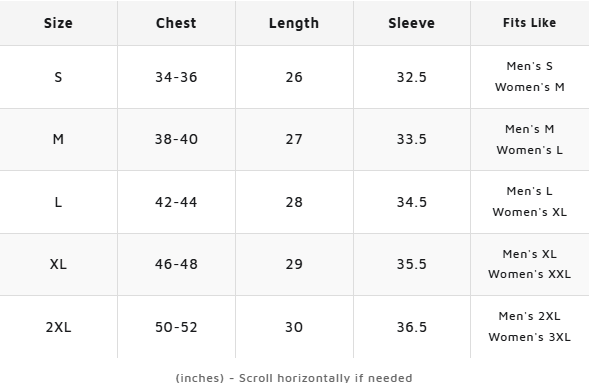Click chest measurement 42-44
This screenshot has width=591, height=383.
pos(176,202)
